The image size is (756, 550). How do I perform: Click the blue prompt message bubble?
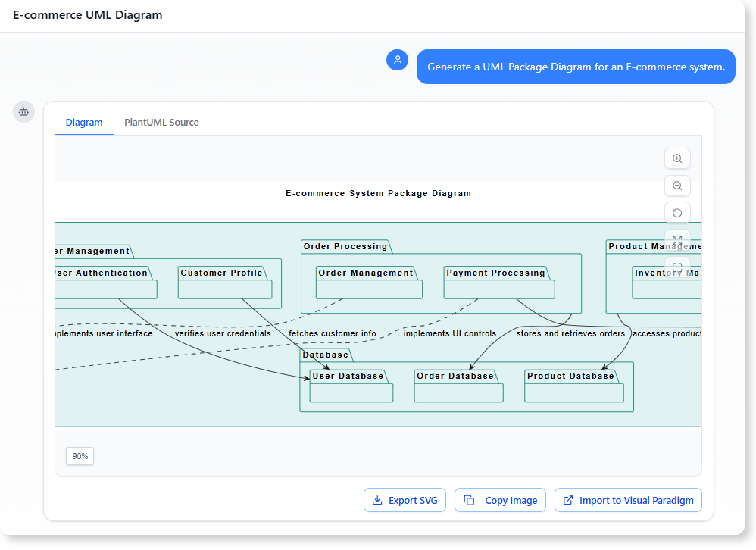[576, 67]
